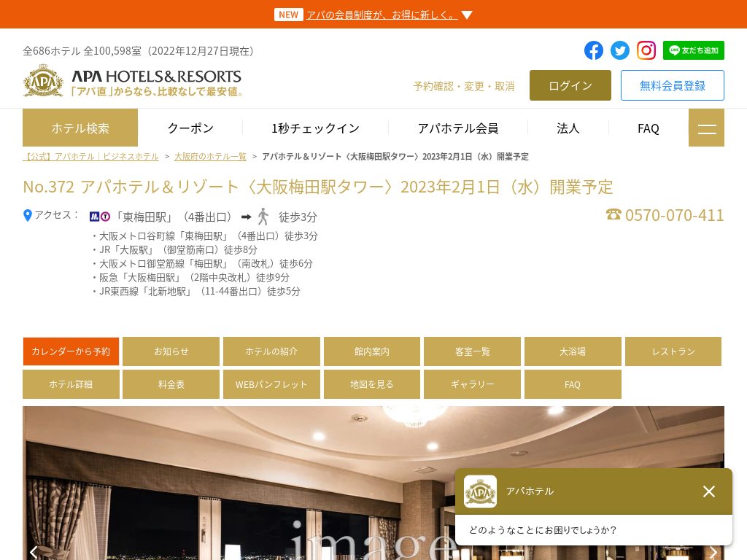The width and height of the screenshot is (747, 560).
Task: Click the レストラン button
Action: click(673, 351)
